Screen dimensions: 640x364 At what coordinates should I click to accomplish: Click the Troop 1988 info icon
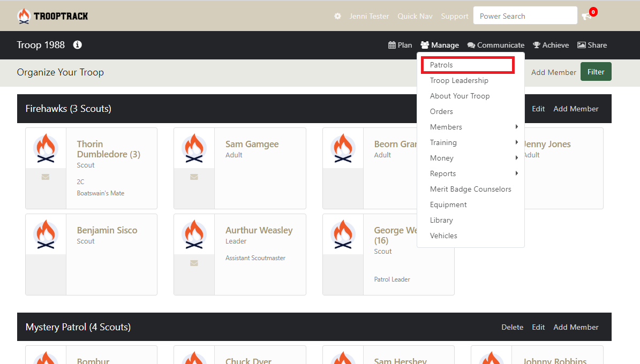[78, 45]
